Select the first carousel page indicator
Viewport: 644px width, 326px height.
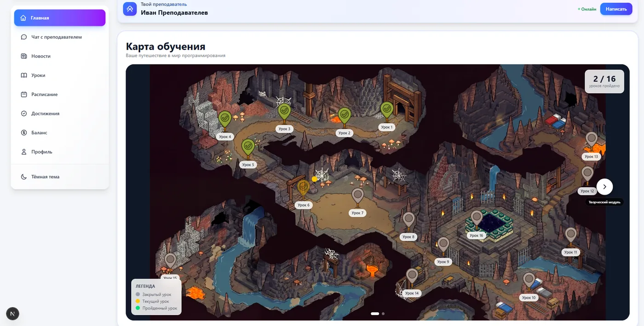coord(375,314)
